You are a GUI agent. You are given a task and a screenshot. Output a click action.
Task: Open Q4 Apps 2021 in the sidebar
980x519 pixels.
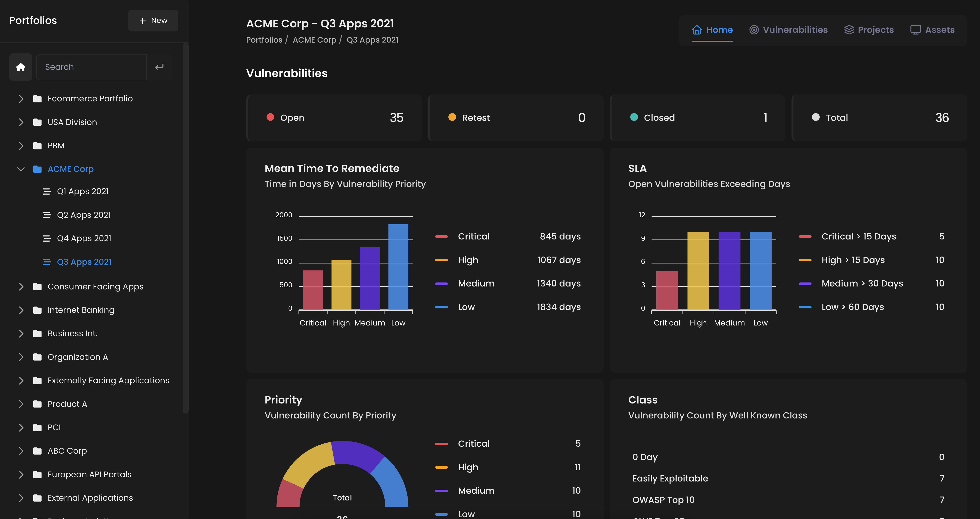tap(84, 238)
